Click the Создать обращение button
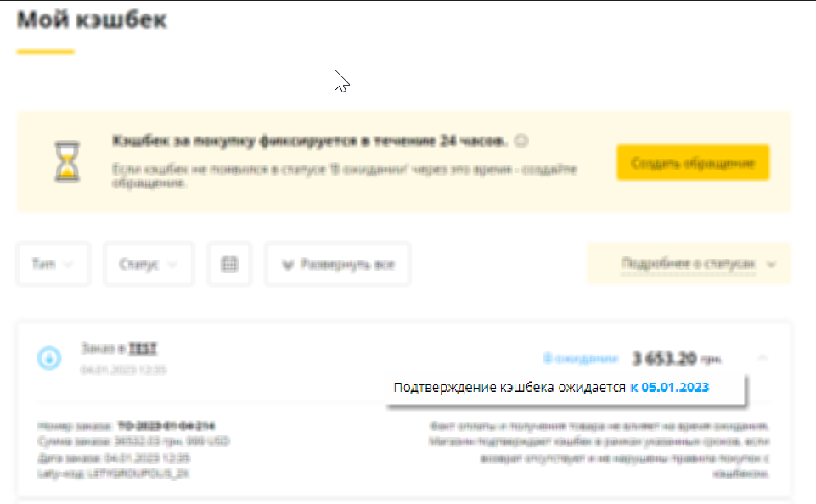816x504 pixels. [x=693, y=163]
